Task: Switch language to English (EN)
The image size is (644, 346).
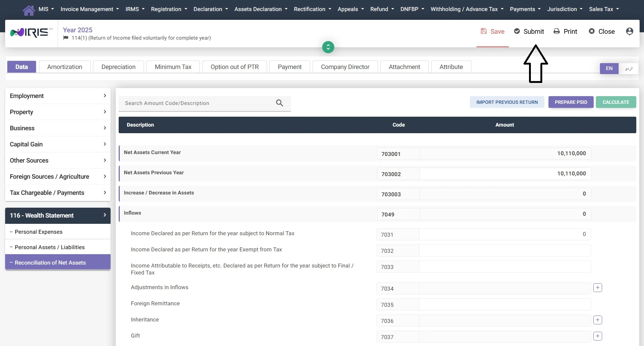Action: click(609, 69)
